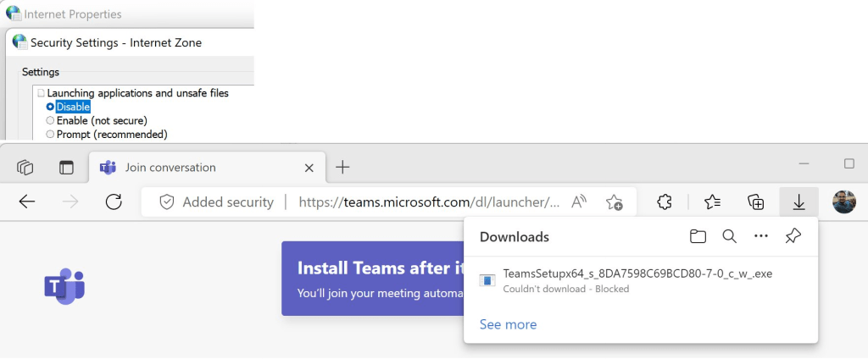Click the browser Back arrow

[27, 202]
